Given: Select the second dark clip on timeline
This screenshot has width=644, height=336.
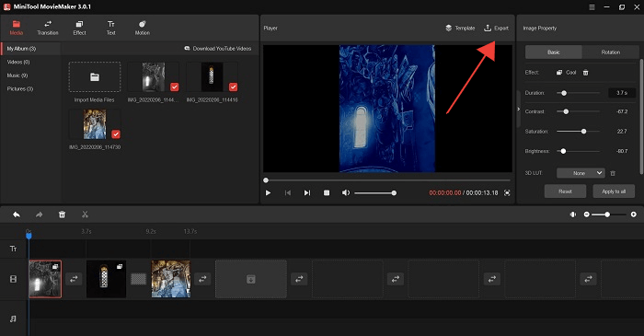Looking at the screenshot, I should (106, 279).
